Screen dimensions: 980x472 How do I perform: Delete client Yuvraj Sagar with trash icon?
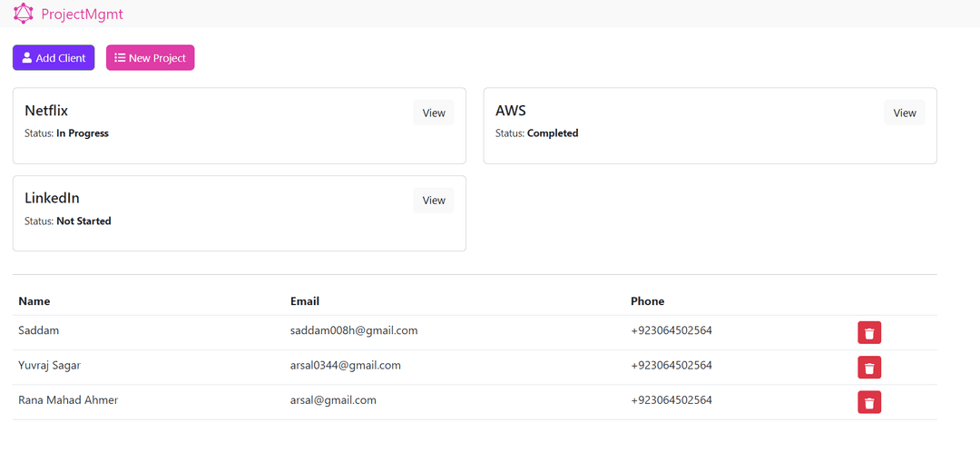click(x=869, y=368)
